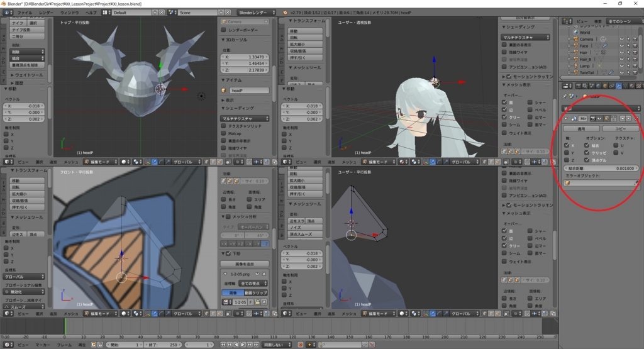This screenshot has height=349, width=644.
Task: Play animation forward in timeline
Action: point(243,345)
